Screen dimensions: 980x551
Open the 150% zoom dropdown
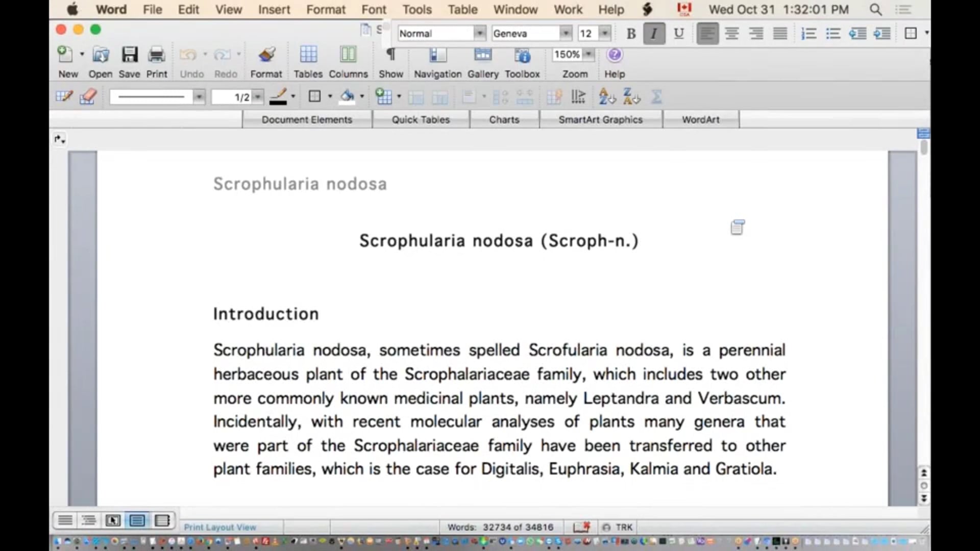pos(589,54)
